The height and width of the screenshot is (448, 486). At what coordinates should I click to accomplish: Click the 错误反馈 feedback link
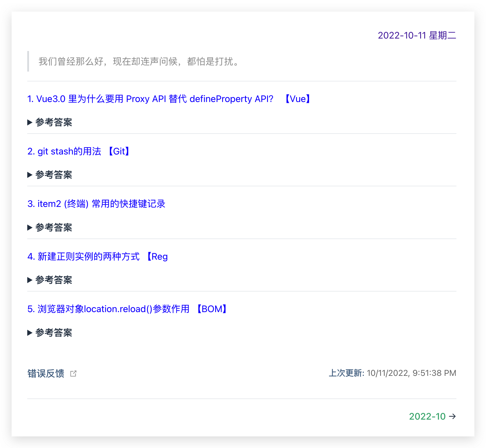[46, 374]
